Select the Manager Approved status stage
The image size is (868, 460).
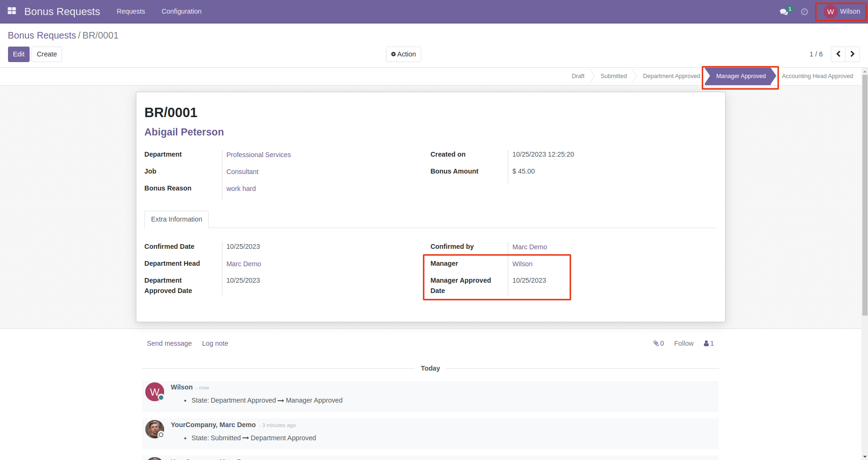pyautogui.click(x=741, y=76)
